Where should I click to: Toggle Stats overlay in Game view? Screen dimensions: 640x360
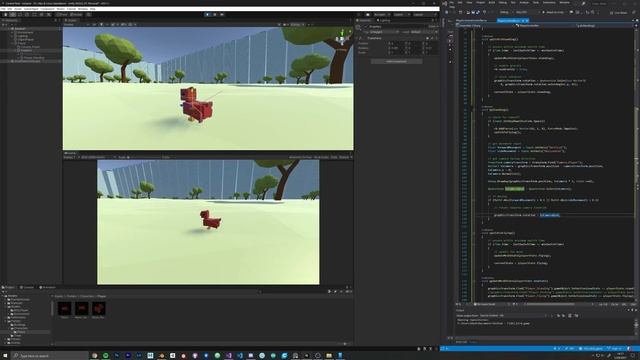pyautogui.click(x=334, y=157)
